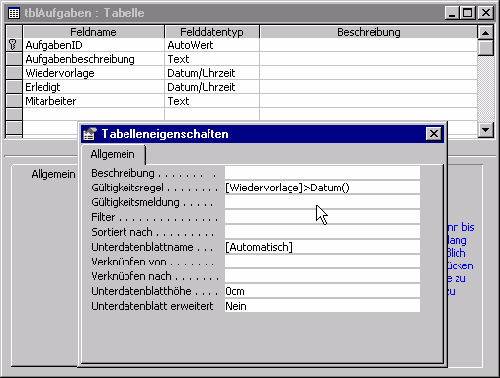
Task: Select the Allgemein tab in Tabelleneigenschaften
Action: (x=113, y=154)
